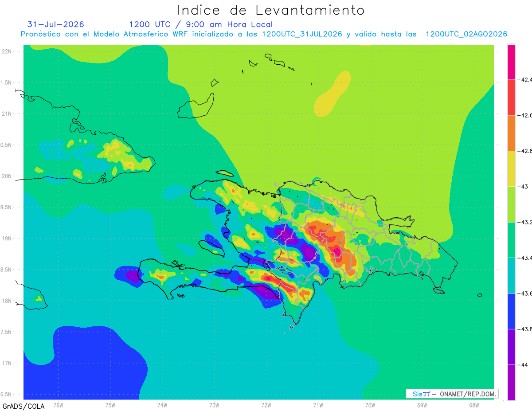
Task: Click the magenta swatch in the color legend
Action: pyautogui.click(x=511, y=62)
